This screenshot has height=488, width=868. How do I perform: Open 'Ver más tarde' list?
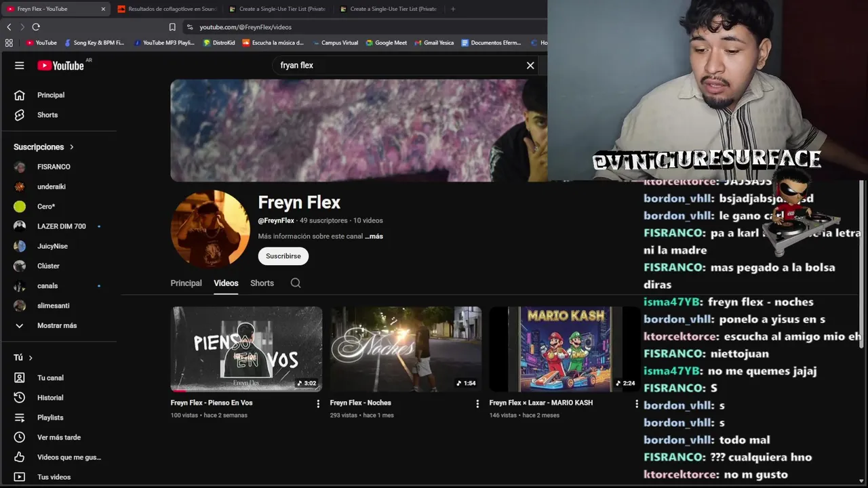click(x=58, y=437)
